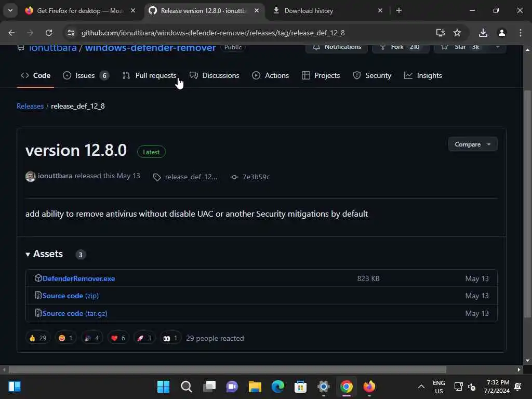Open a new browser tab
Screen dimensions: 532x399
(x=399, y=10)
